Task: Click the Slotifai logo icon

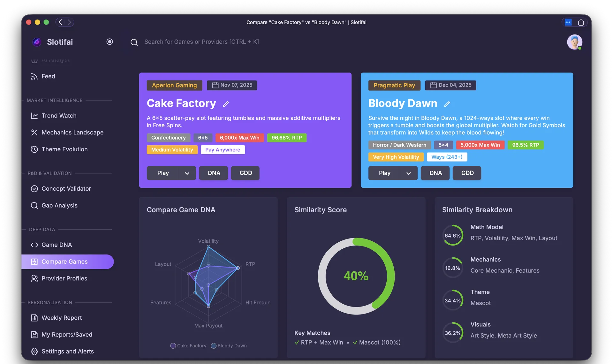Action: [37, 42]
